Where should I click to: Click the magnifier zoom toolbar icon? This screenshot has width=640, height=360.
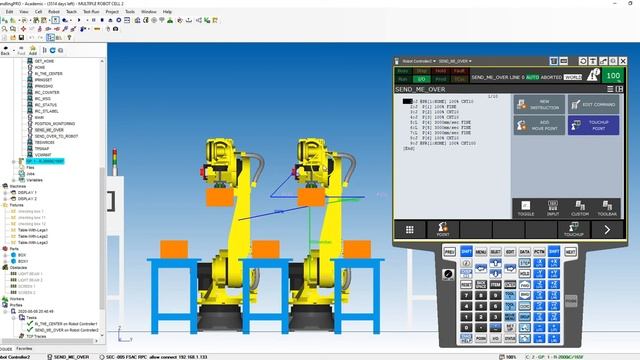tap(4, 29)
